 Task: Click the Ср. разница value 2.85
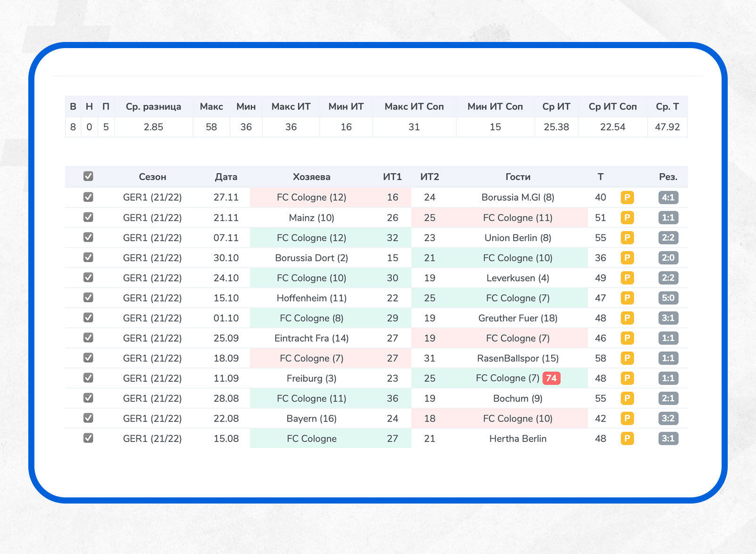(x=153, y=127)
